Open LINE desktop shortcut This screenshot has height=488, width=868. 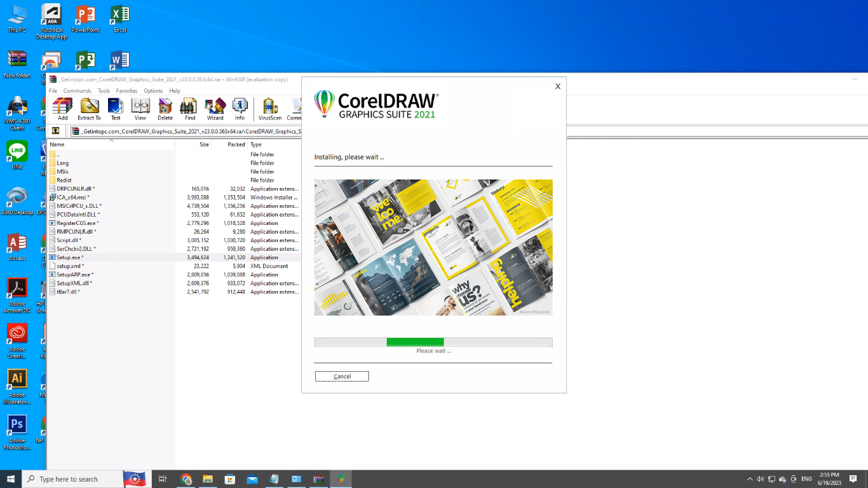pyautogui.click(x=17, y=155)
